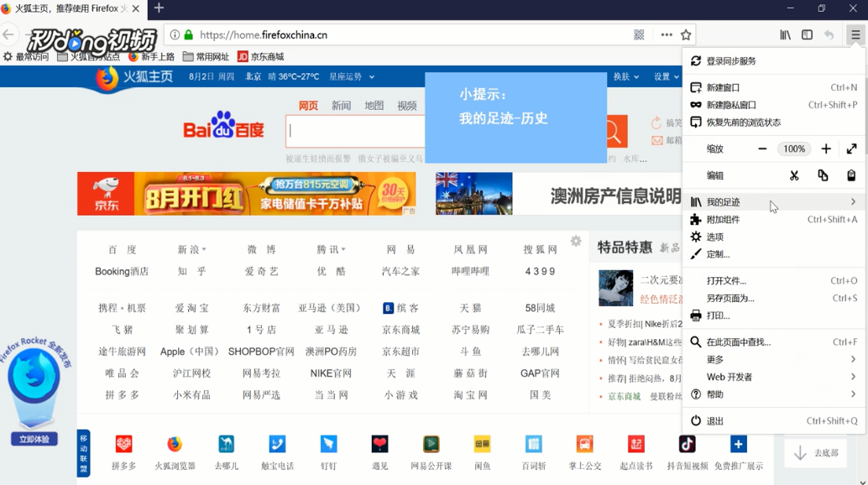Click the 免费推广展示 plus icon
Viewport: 868px width, 485px height.
point(739,444)
